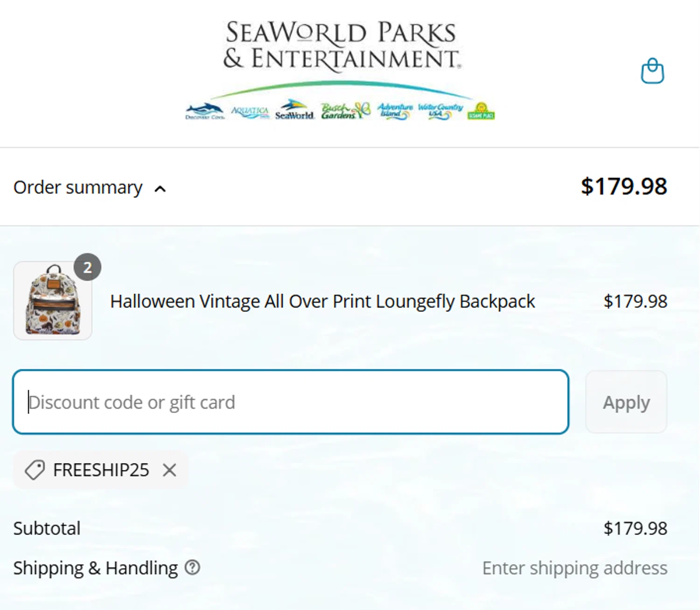
Task: Click the Order summary heading text
Action: coord(77,187)
